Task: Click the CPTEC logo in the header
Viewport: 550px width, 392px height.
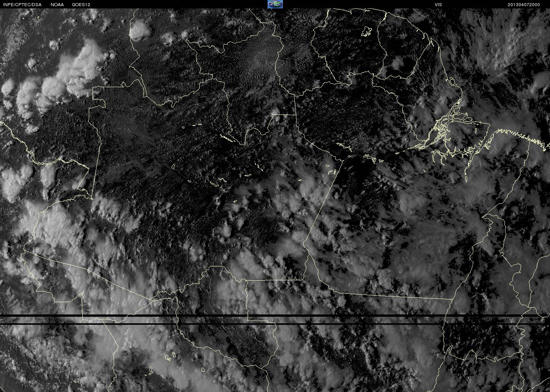Action: point(275,4)
